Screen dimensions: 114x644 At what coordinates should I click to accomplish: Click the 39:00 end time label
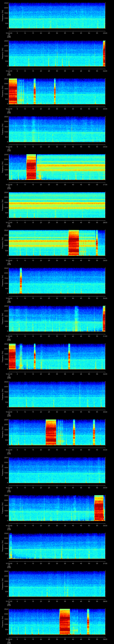[x=105, y=639]
